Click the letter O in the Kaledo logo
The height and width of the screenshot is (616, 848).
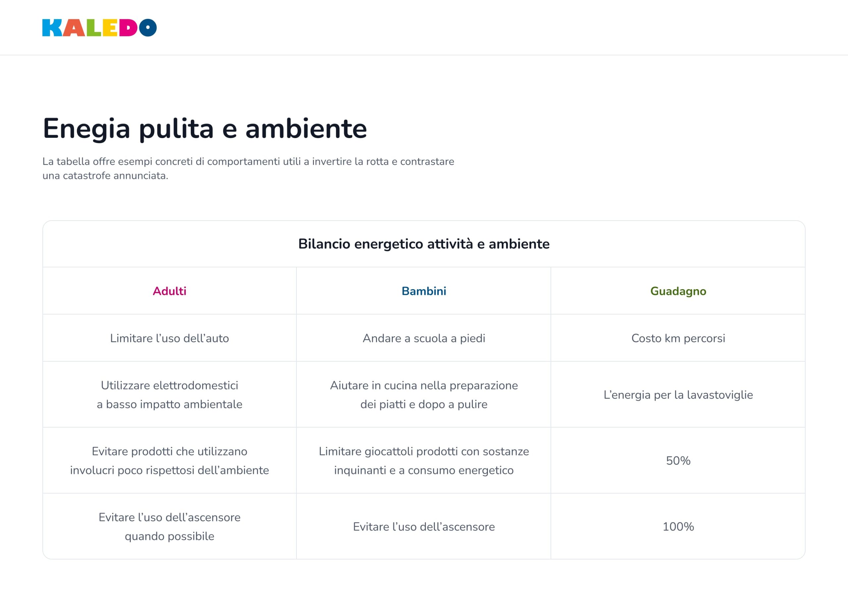tap(148, 28)
